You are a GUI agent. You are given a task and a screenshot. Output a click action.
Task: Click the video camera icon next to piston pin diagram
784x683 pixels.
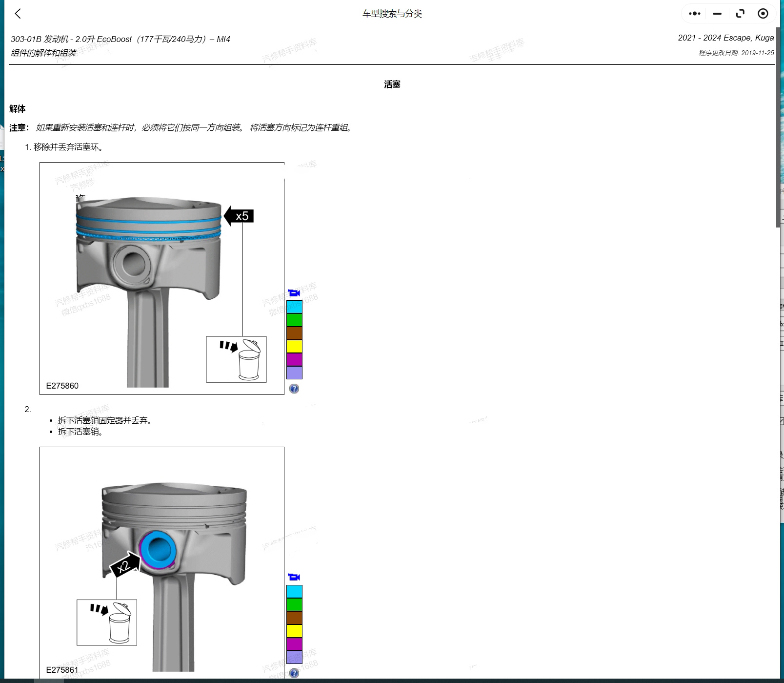tap(293, 577)
